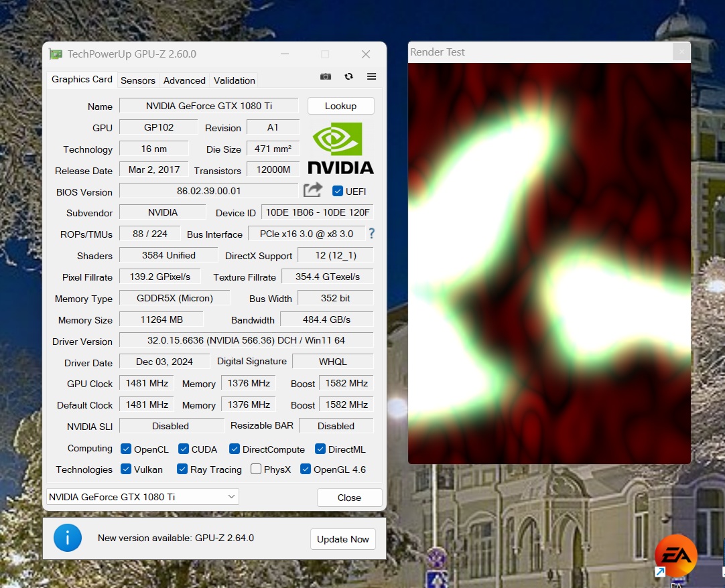Switch to the Advanced tab
This screenshot has height=588, width=725.
pos(184,80)
